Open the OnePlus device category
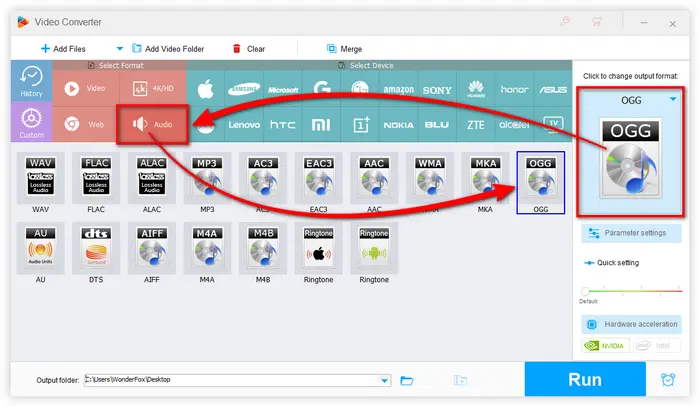The width and height of the screenshot is (700, 407). 360,125
